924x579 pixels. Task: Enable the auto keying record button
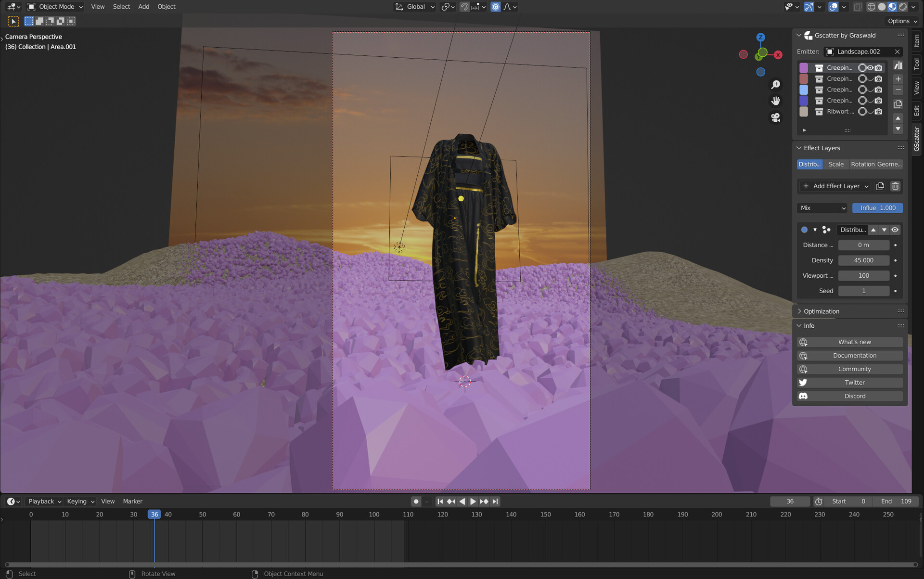[416, 502]
